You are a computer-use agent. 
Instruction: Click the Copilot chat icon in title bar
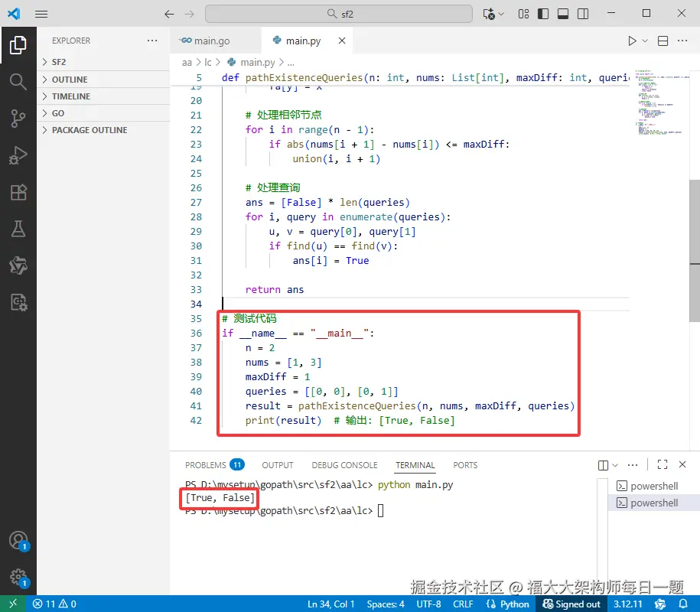click(490, 14)
